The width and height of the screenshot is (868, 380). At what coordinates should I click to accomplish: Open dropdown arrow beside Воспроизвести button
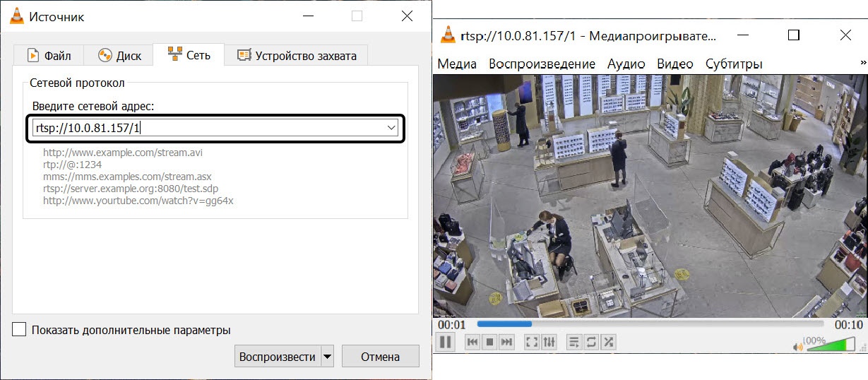pyautogui.click(x=327, y=357)
